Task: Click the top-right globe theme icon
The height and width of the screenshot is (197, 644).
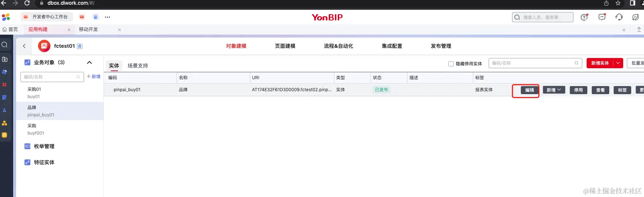Action: tap(636, 17)
